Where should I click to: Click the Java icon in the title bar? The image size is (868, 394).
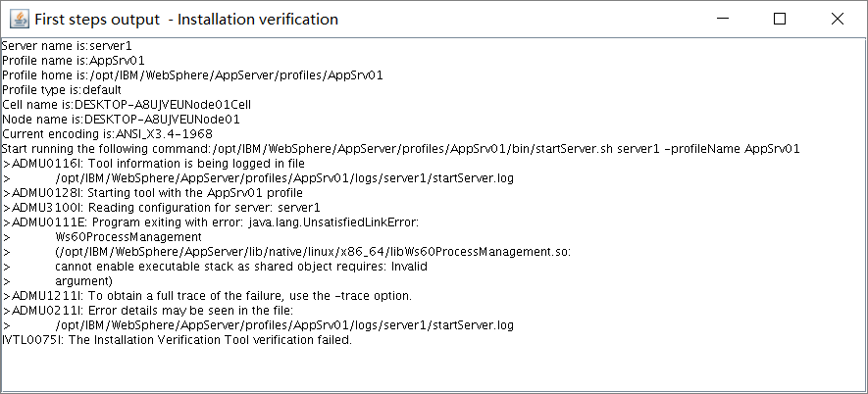(20, 19)
